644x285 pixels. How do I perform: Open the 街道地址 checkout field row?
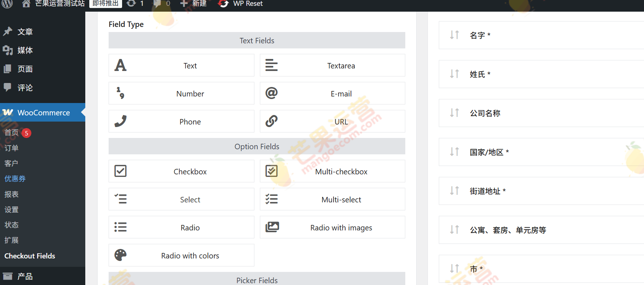[541, 191]
